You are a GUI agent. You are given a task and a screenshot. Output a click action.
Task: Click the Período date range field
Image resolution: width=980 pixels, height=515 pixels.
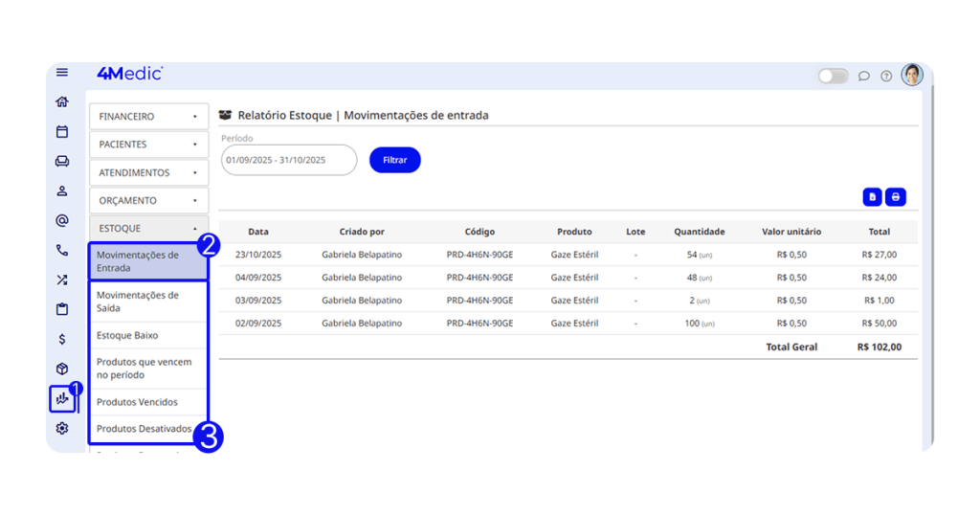point(288,160)
